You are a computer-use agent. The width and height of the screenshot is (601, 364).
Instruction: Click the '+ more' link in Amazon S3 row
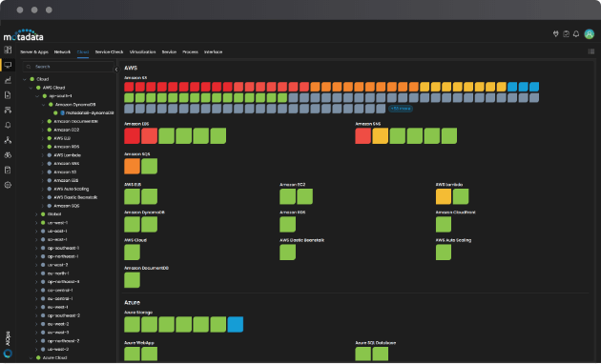click(401, 109)
